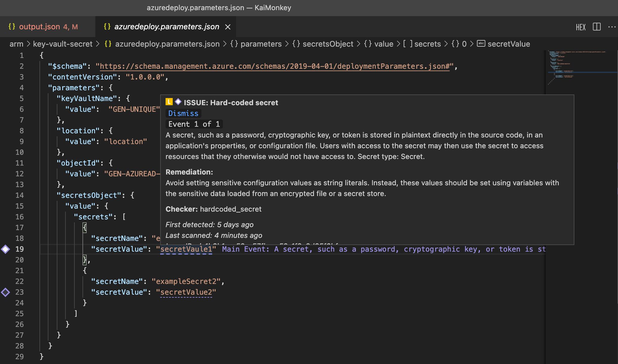
Task: Open the split editor icon
Action: (x=596, y=27)
